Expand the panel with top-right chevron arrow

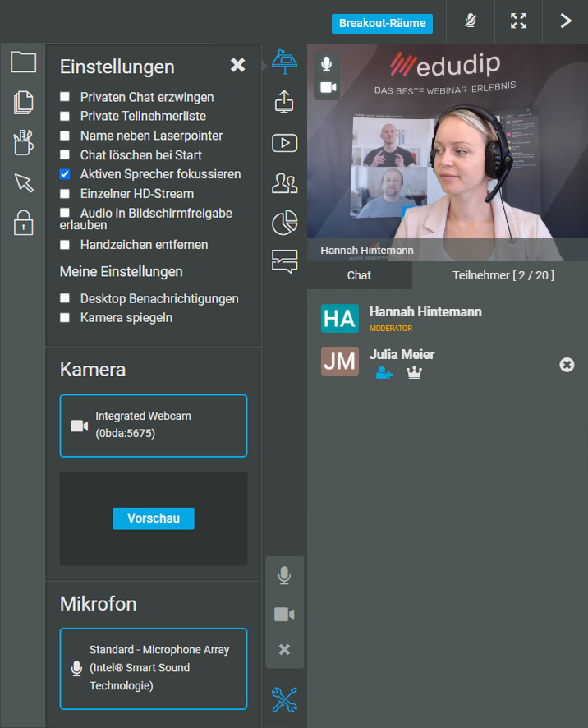tap(565, 21)
